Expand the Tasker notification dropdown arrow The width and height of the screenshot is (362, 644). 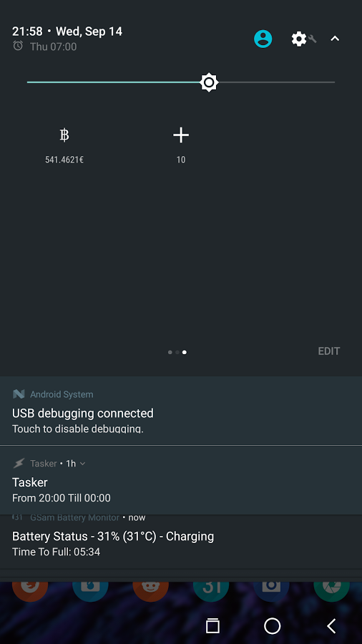[82, 463]
